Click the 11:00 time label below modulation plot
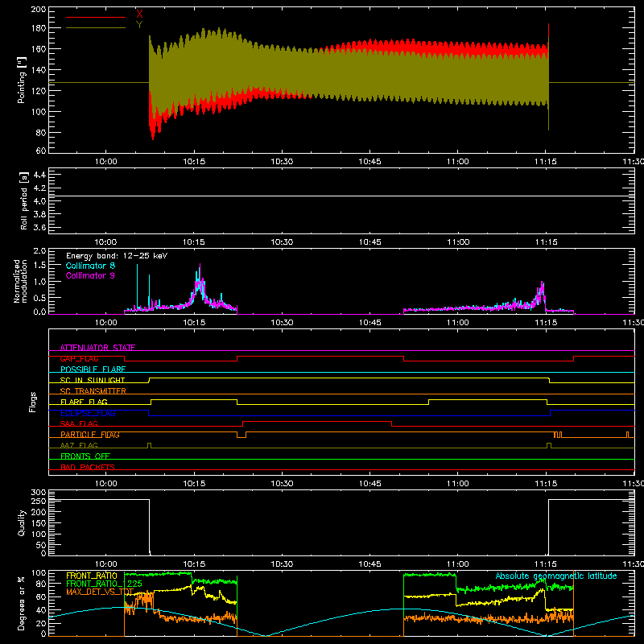Image resolution: width=644 pixels, height=644 pixels. pos(457,323)
